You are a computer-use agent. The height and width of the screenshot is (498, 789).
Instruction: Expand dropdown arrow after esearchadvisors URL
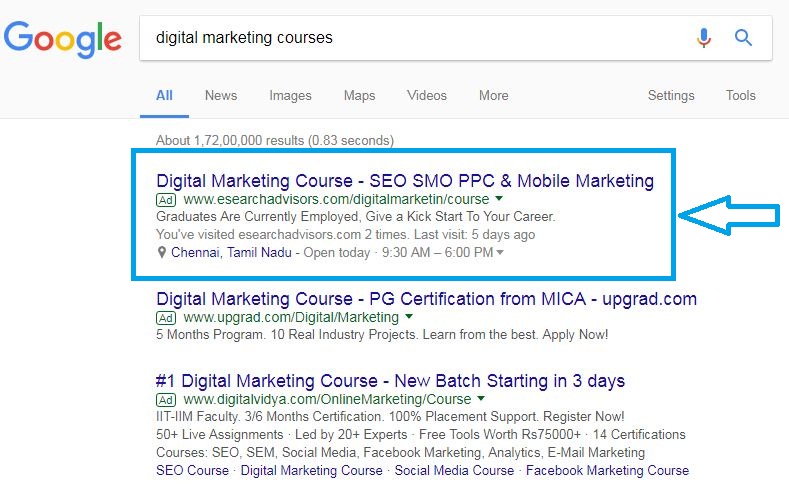click(x=499, y=199)
